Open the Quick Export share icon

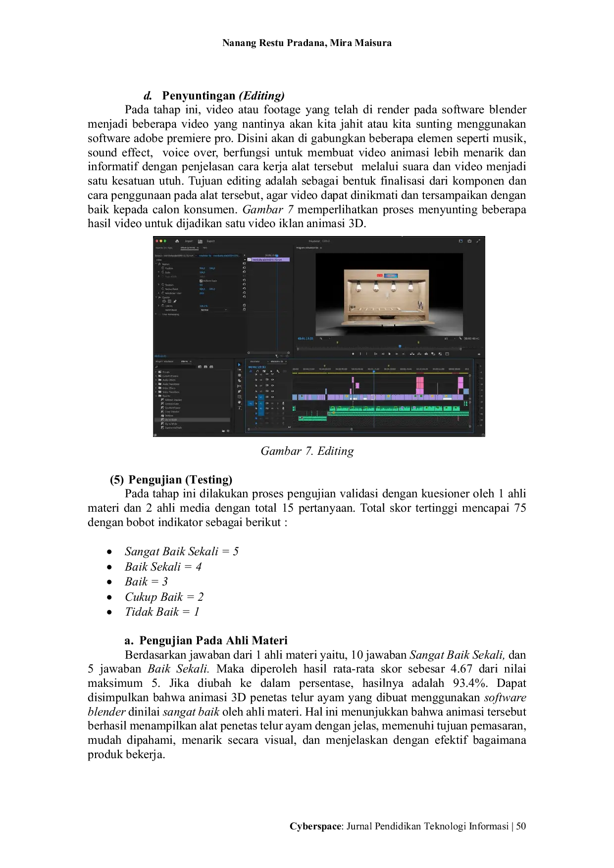pos(469,241)
